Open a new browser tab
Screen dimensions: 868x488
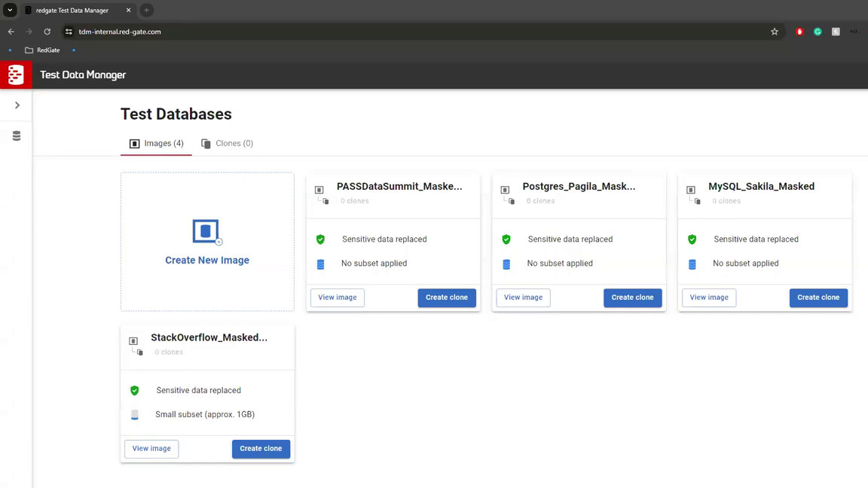147,10
